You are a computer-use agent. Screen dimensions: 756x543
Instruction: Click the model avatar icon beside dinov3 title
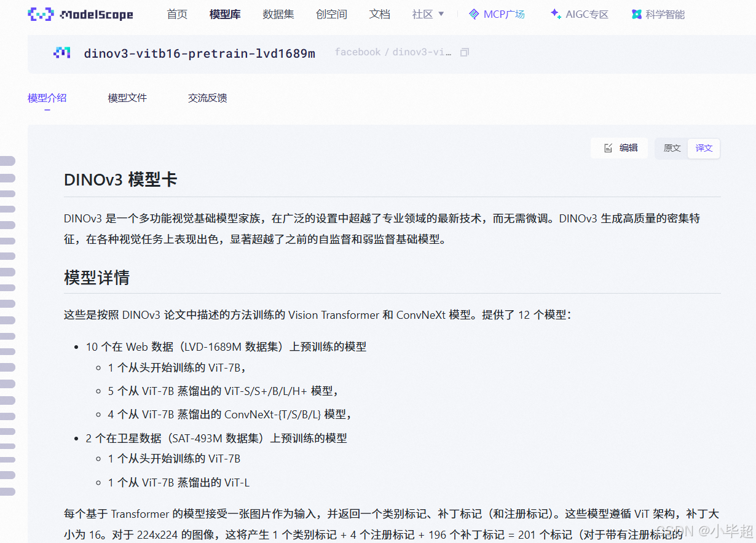coord(62,53)
